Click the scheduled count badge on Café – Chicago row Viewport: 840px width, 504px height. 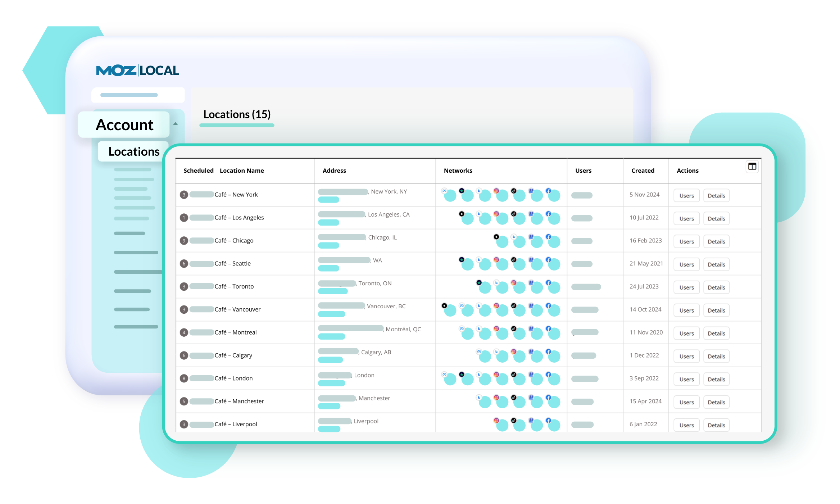click(184, 240)
